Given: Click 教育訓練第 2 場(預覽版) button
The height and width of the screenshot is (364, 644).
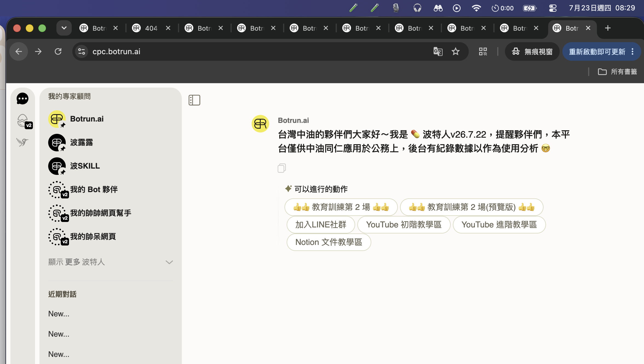Looking at the screenshot, I should coord(472,207).
